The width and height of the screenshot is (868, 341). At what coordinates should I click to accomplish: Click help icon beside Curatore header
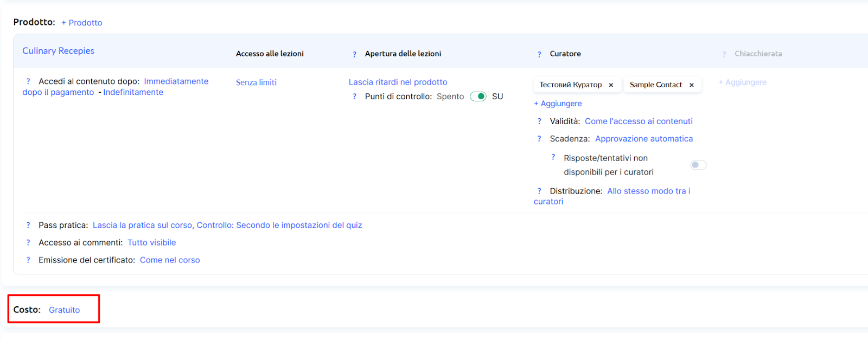point(539,54)
